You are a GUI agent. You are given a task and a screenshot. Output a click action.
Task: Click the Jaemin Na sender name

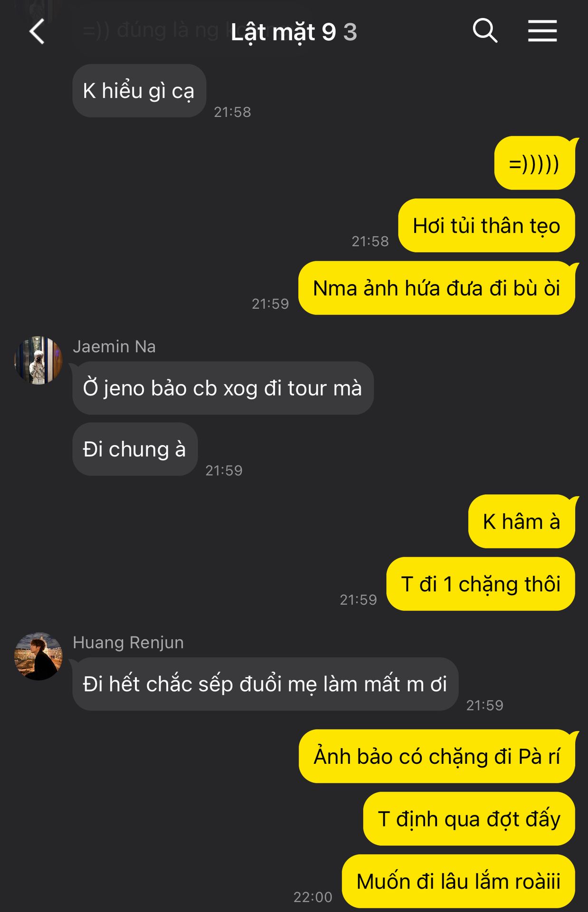click(x=114, y=346)
